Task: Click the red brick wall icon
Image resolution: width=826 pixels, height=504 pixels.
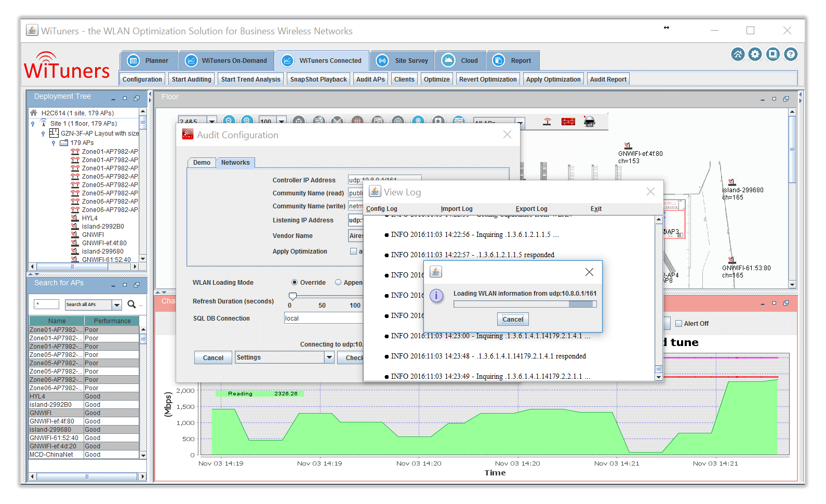Action: coord(568,122)
